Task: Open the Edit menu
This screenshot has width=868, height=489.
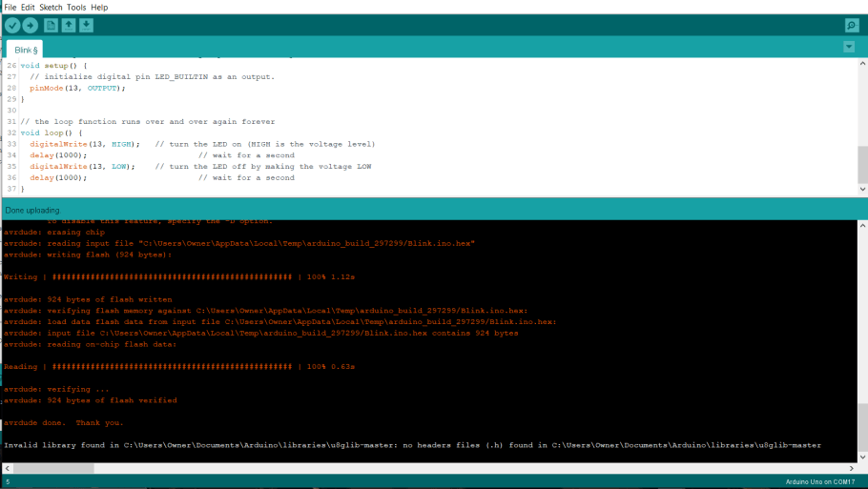Action: (28, 7)
